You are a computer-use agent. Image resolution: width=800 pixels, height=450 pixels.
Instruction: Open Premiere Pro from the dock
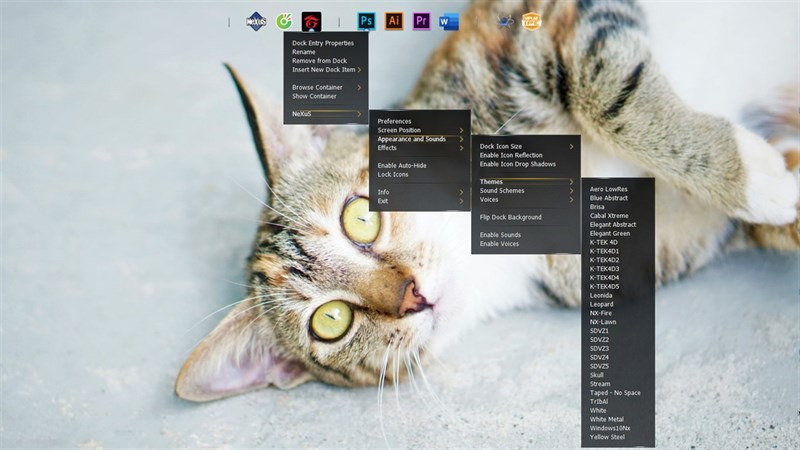(x=421, y=21)
